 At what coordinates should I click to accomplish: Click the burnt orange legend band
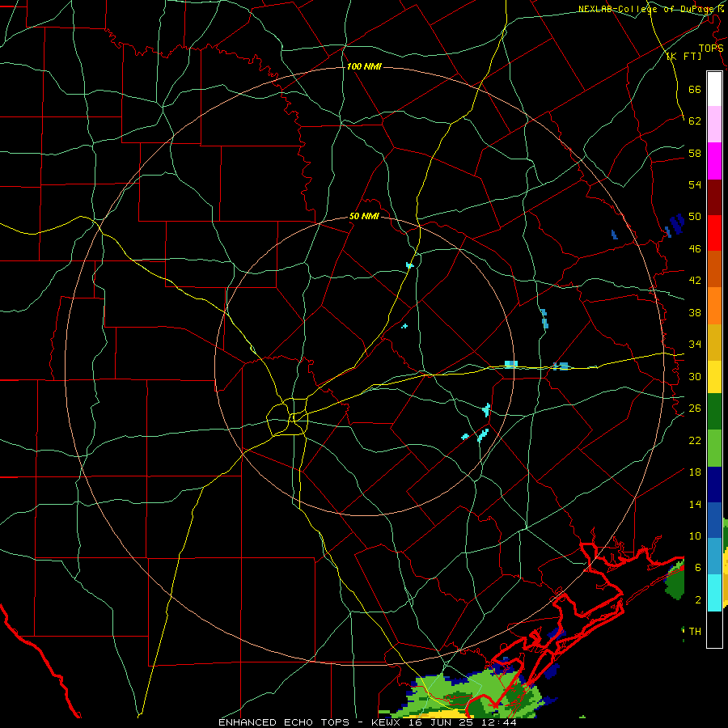pyautogui.click(x=714, y=269)
